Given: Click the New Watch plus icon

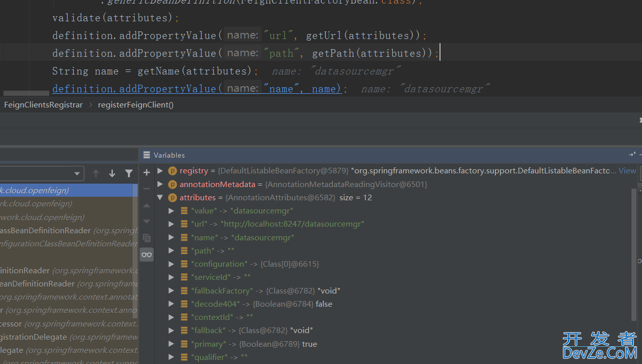Looking at the screenshot, I should (147, 172).
